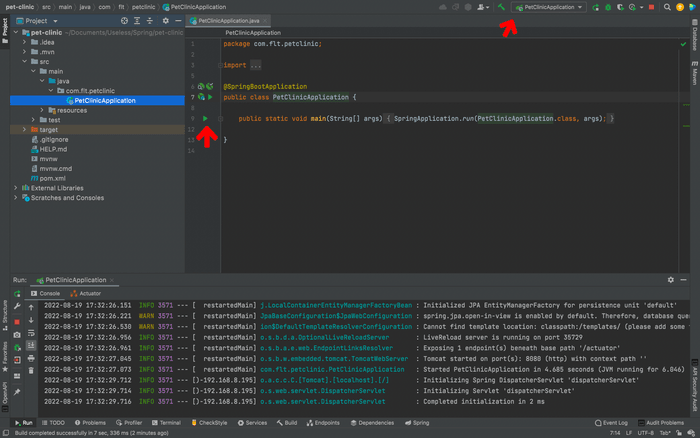The height and width of the screenshot is (438, 700).
Task: Open the TODO tool window
Action: tap(53, 423)
